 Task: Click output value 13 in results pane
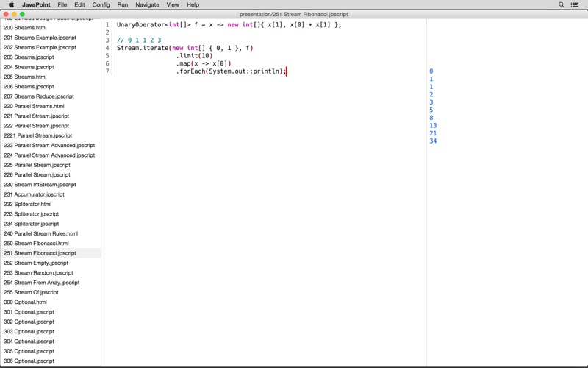[x=433, y=125]
